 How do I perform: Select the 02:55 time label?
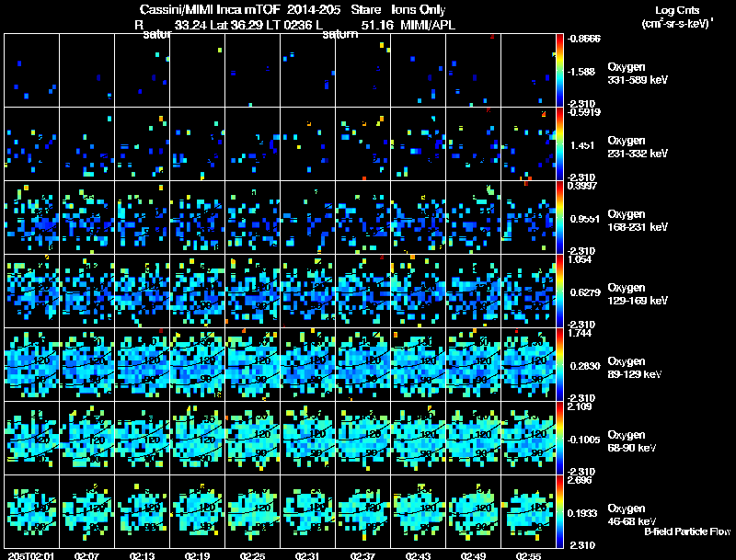[528, 555]
